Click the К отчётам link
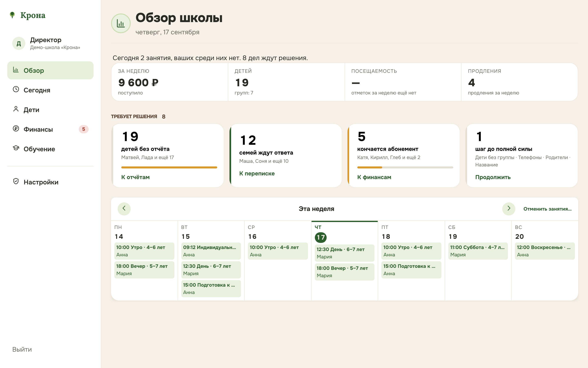Image resolution: width=588 pixels, height=368 pixels. coord(135,177)
